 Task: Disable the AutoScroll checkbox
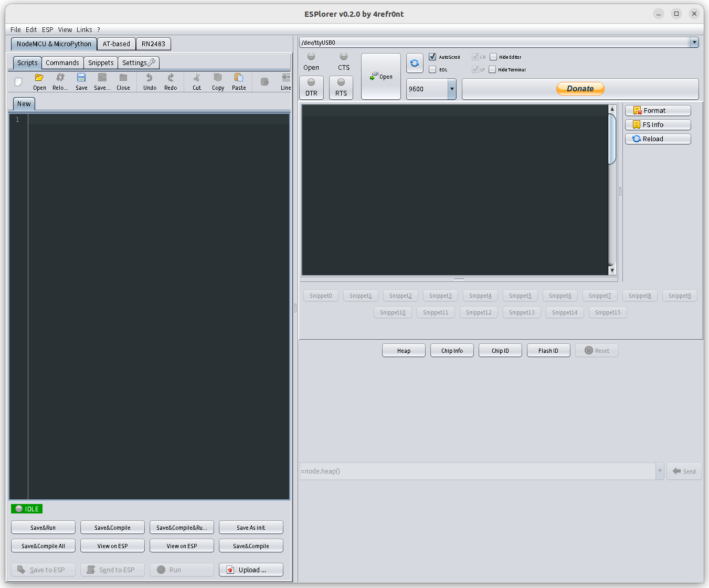coord(432,57)
